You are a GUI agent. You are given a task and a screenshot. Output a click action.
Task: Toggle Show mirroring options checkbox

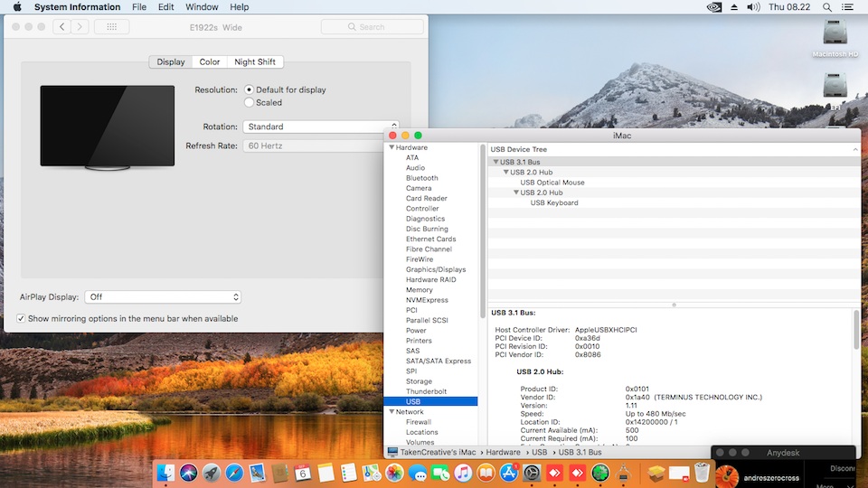(x=21, y=319)
